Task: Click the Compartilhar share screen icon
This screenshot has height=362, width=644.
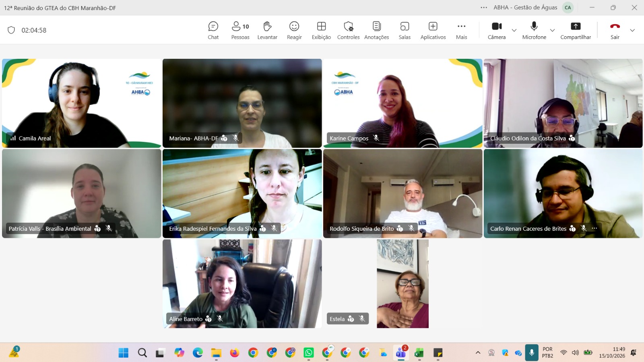Action: (576, 26)
